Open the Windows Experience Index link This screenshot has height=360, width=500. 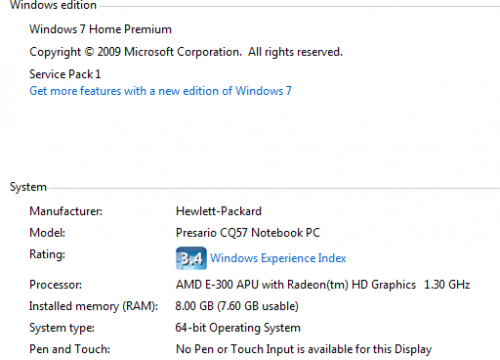click(278, 258)
